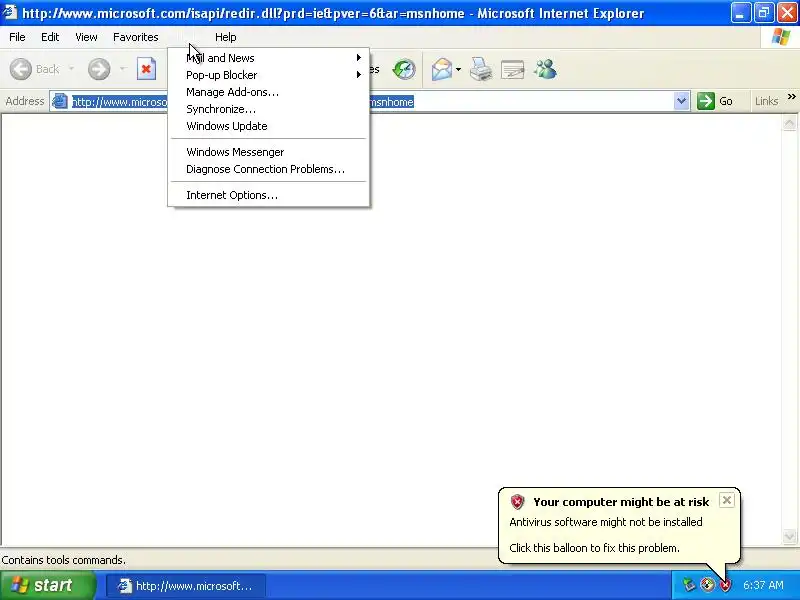Click the Print toolbar icon
This screenshot has height=600, width=800.
tap(481, 69)
